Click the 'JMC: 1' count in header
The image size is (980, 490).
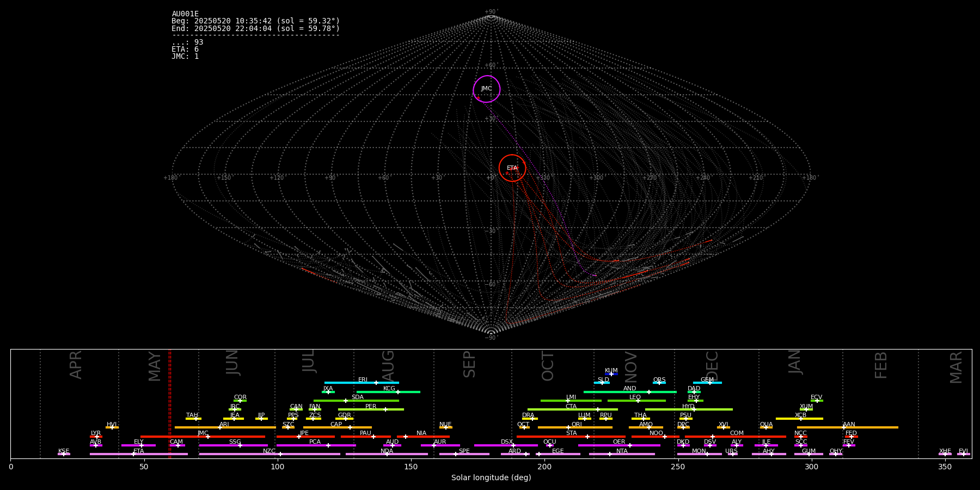coord(185,57)
